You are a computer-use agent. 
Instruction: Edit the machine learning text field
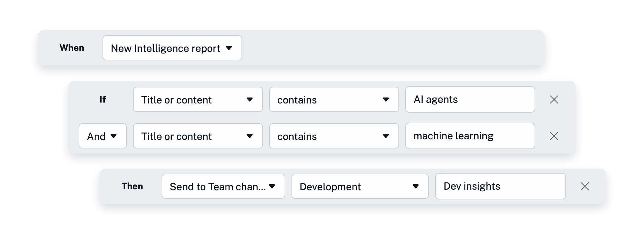click(470, 136)
